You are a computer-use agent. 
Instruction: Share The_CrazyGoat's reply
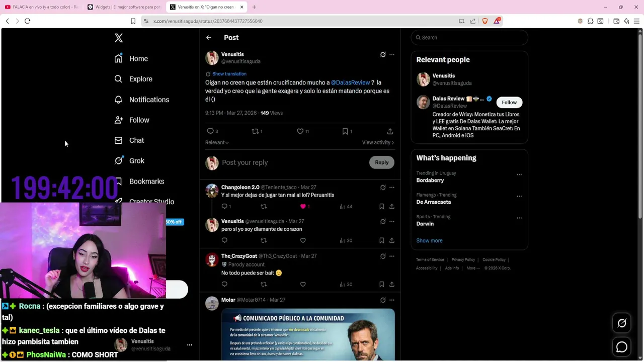tap(392, 285)
